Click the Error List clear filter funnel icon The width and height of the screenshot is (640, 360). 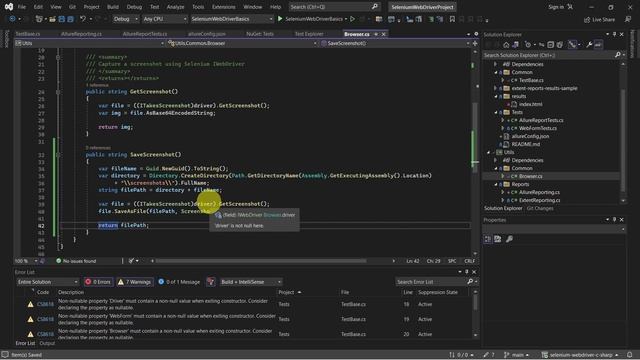pyautogui.click(x=211, y=282)
